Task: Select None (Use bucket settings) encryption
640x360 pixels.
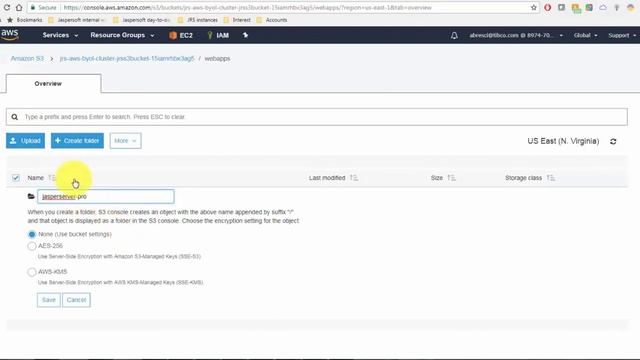Action: pyautogui.click(x=32, y=234)
